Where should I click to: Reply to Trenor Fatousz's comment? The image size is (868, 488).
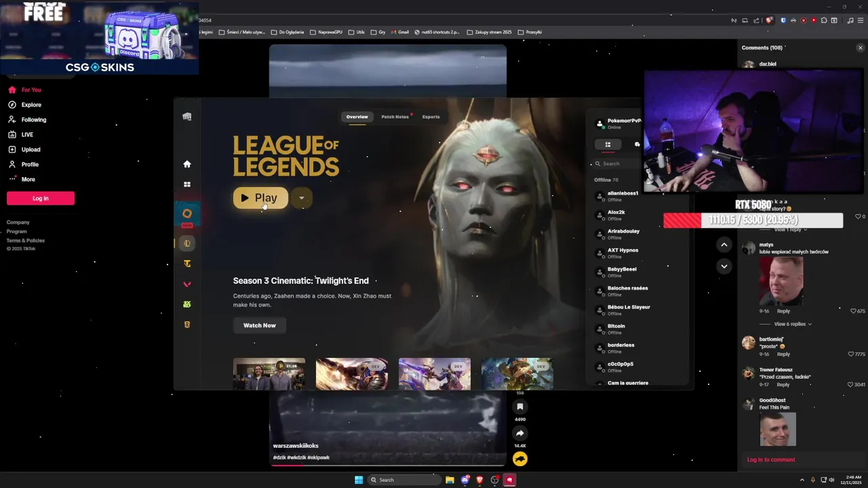pyautogui.click(x=783, y=384)
